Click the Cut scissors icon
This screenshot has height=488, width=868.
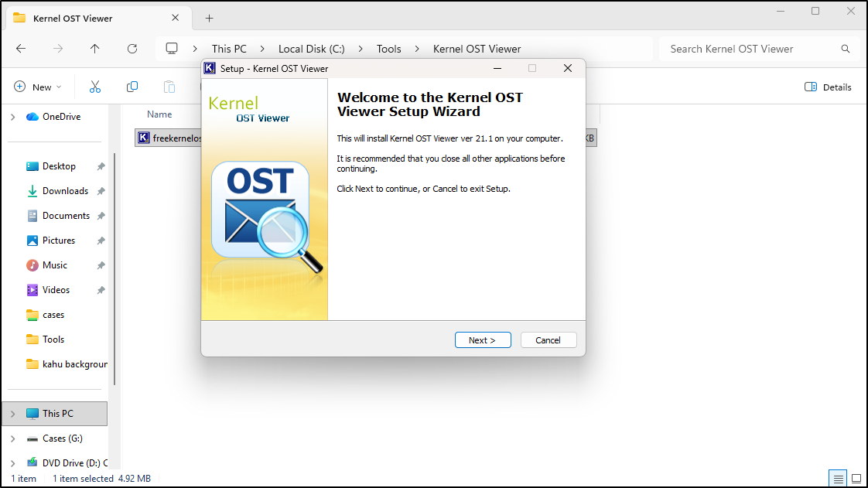(x=95, y=87)
